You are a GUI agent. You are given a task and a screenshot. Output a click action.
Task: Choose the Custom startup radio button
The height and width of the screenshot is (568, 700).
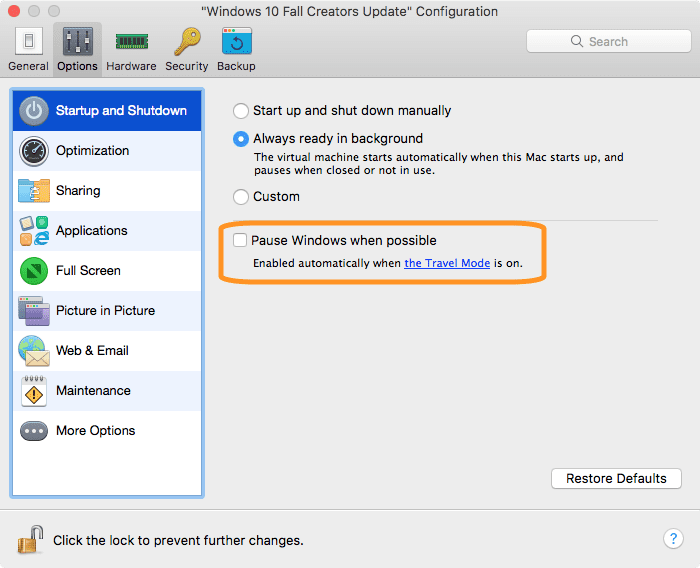pos(241,197)
